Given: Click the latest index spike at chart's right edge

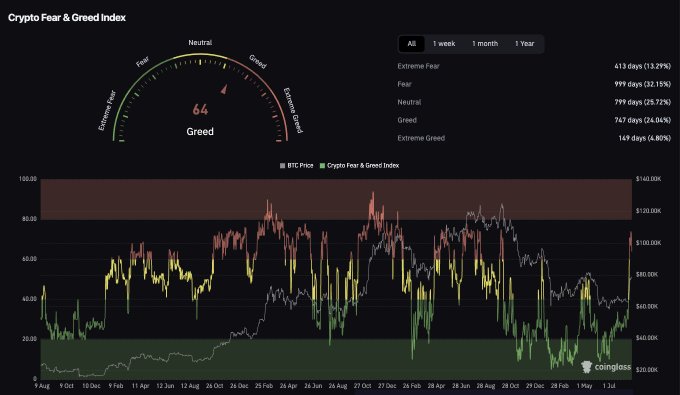Looking at the screenshot, I should [631, 233].
